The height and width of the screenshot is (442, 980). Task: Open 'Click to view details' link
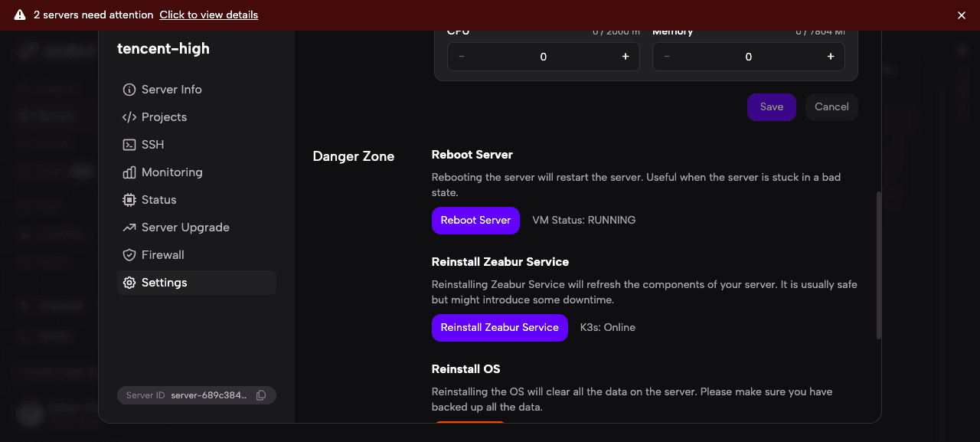click(x=208, y=15)
